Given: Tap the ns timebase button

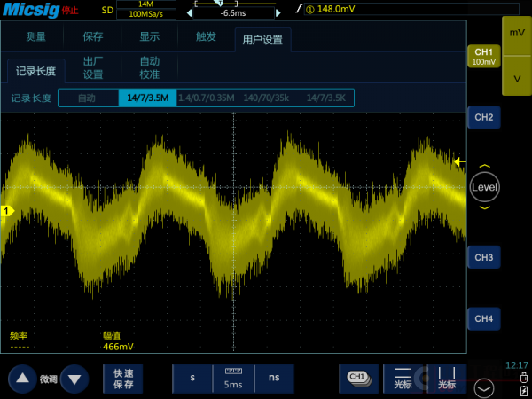Looking at the screenshot, I should point(274,379).
